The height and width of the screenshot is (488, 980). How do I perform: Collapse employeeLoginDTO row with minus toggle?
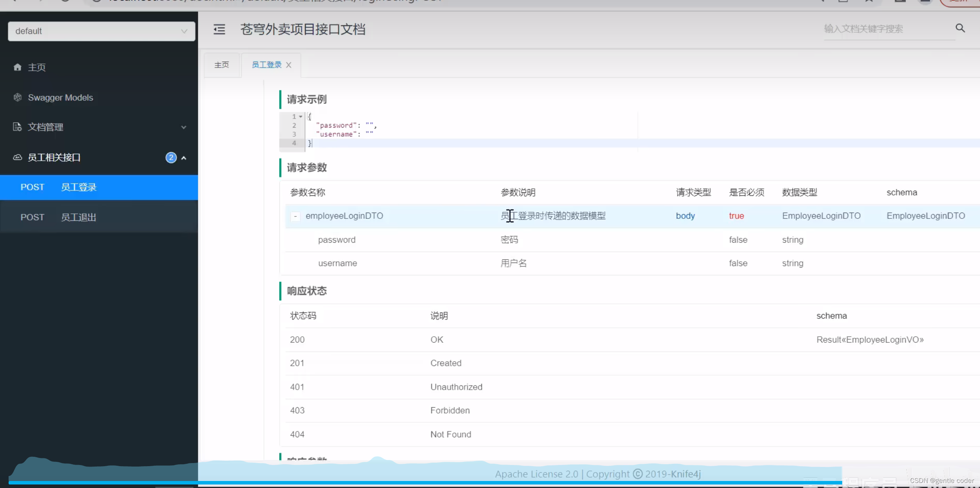click(296, 216)
